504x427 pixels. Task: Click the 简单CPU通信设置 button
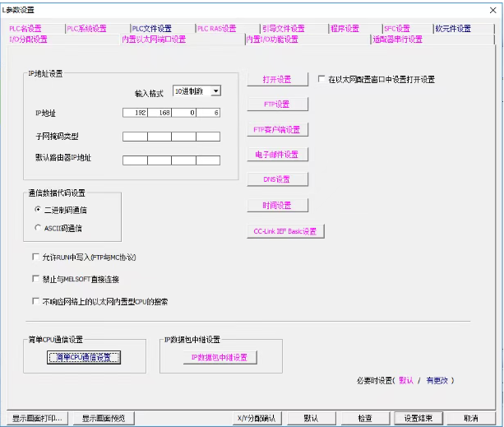(x=85, y=357)
